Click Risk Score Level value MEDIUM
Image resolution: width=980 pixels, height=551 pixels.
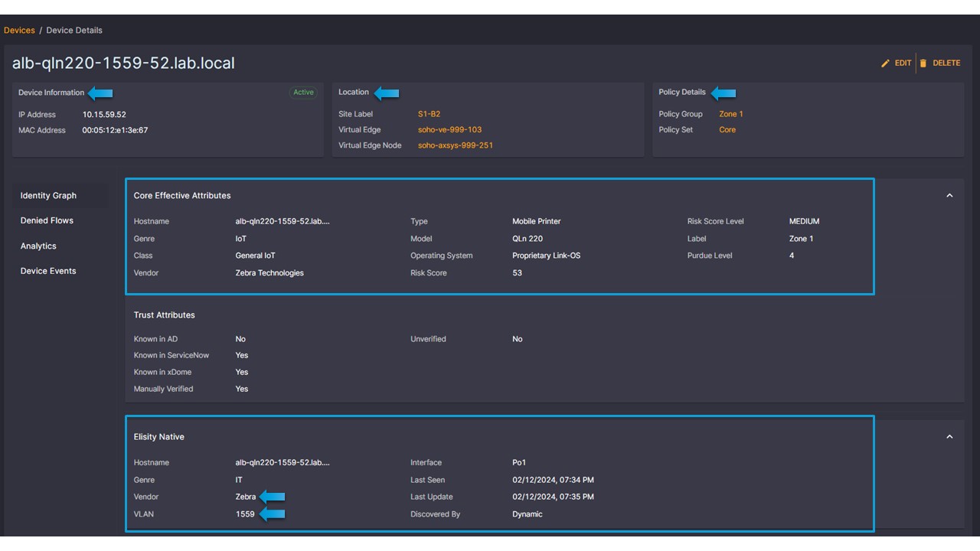coord(804,221)
